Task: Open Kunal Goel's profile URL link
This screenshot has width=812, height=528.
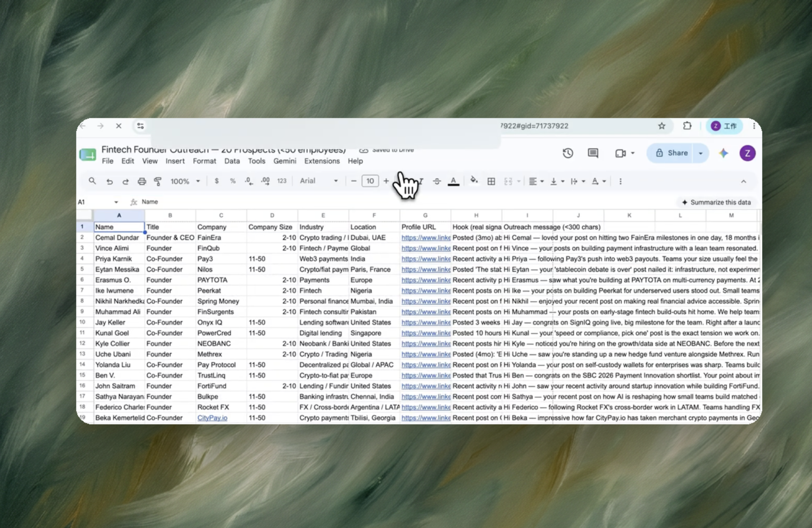Action: (x=426, y=333)
